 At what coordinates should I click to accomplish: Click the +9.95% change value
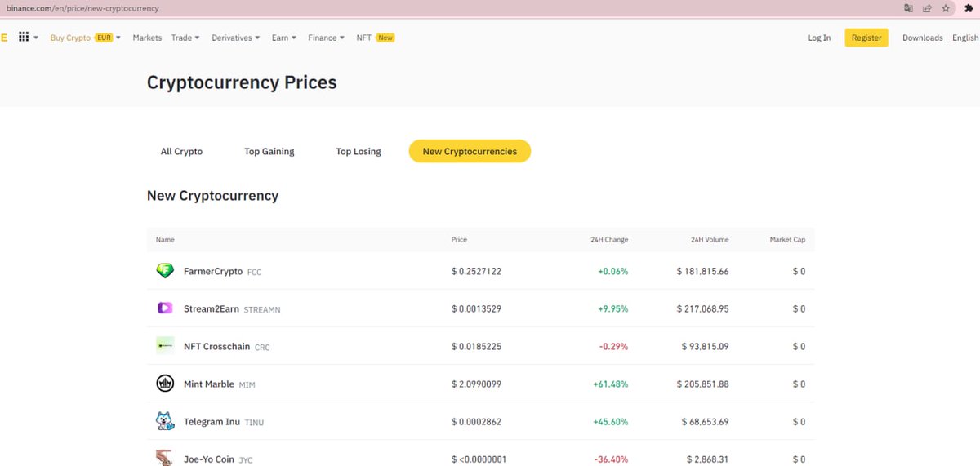(x=612, y=308)
